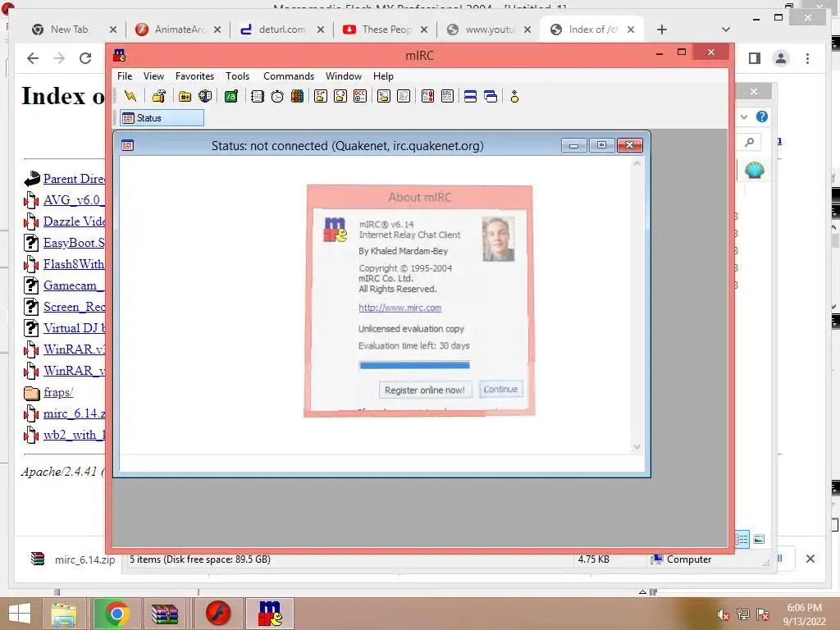Screen dimensions: 840x630
Task: Click the magnifier search icon in background window
Action: click(750, 142)
